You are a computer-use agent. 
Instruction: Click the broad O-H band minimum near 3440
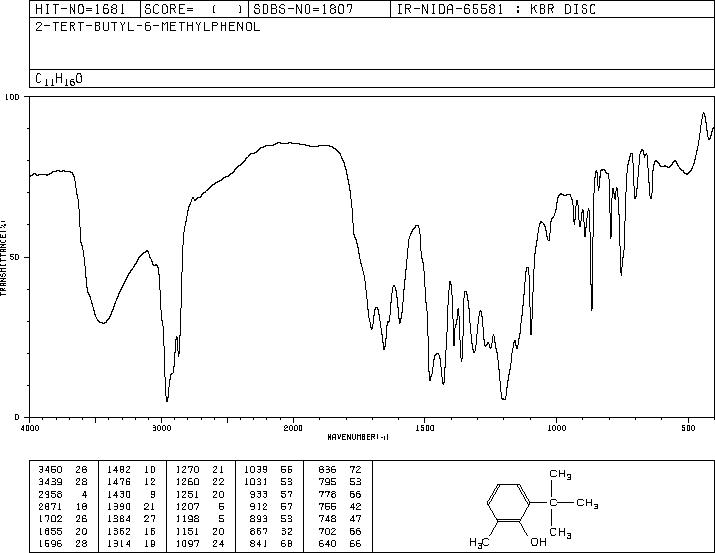click(x=104, y=322)
